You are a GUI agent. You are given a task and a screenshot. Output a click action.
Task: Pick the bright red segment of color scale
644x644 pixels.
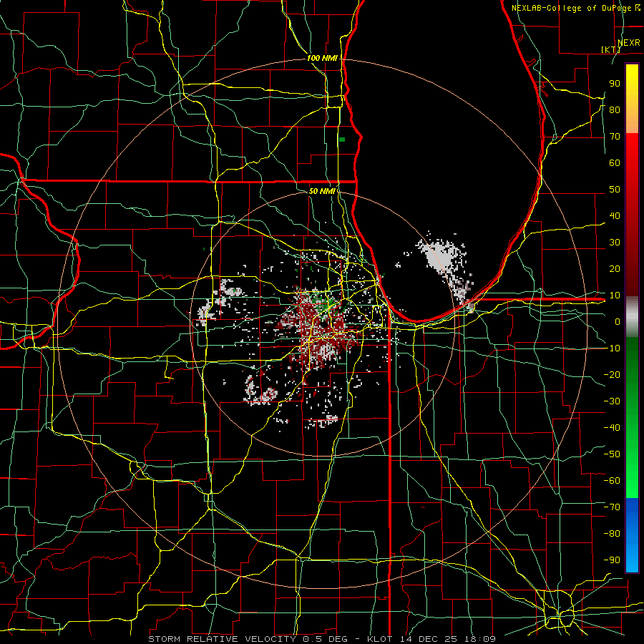tap(632, 150)
